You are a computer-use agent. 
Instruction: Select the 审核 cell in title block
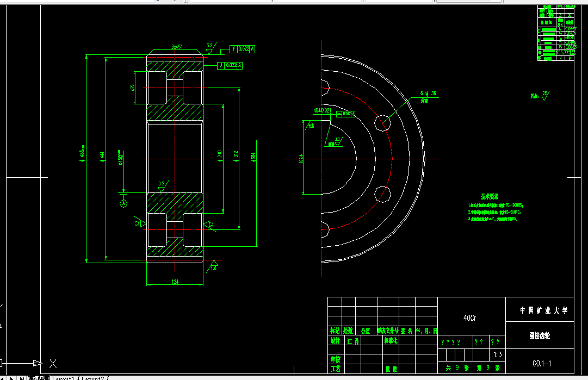pos(335,359)
